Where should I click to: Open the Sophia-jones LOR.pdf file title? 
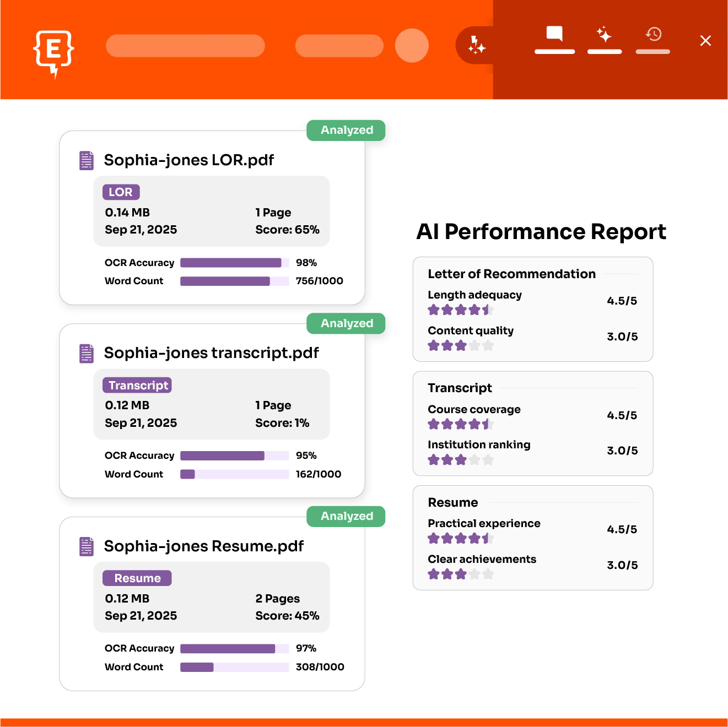189,160
